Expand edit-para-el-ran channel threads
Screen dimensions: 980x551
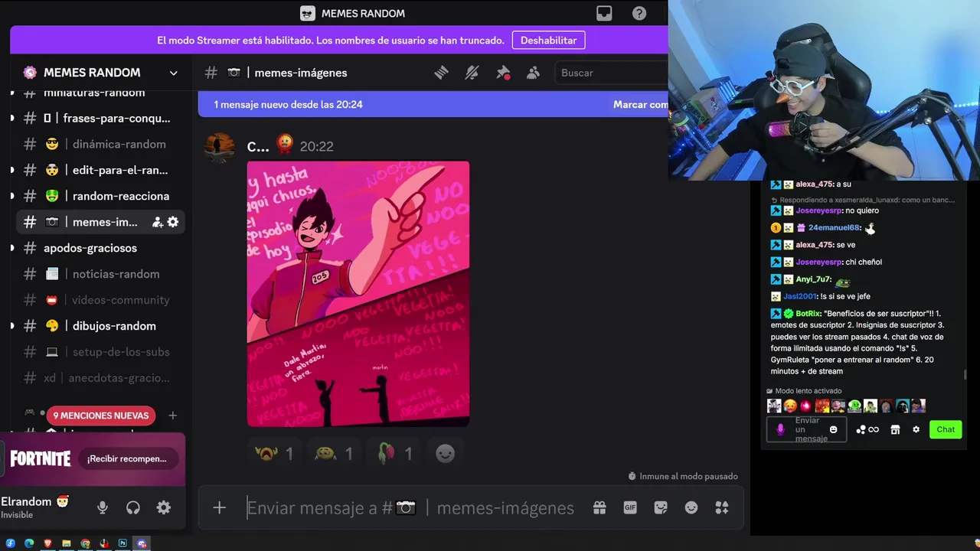tap(11, 170)
